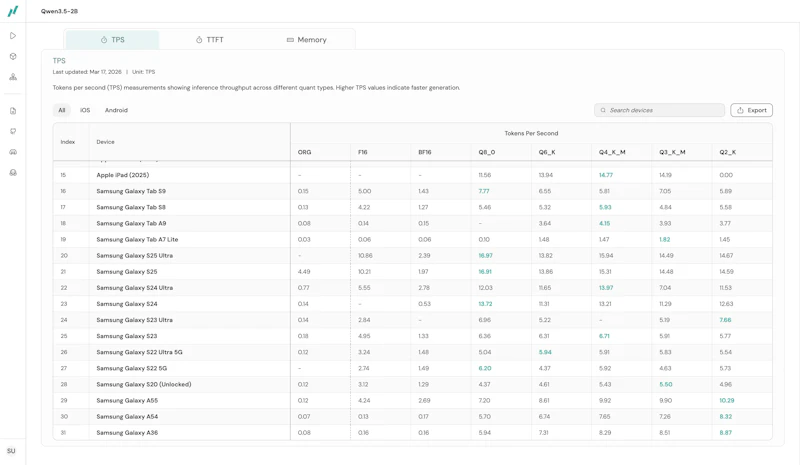Select the All platform filter
The height and width of the screenshot is (465, 800).
click(62, 110)
